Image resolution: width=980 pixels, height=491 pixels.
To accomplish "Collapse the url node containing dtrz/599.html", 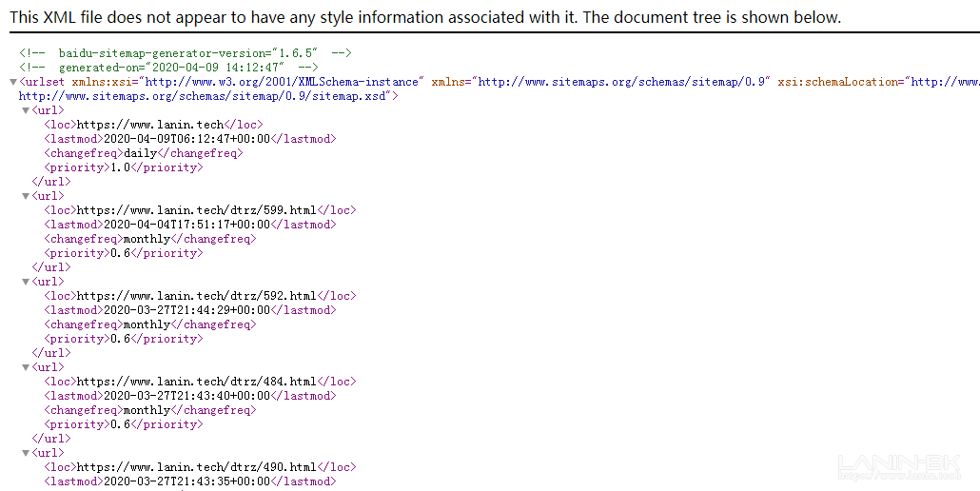I will [26, 196].
